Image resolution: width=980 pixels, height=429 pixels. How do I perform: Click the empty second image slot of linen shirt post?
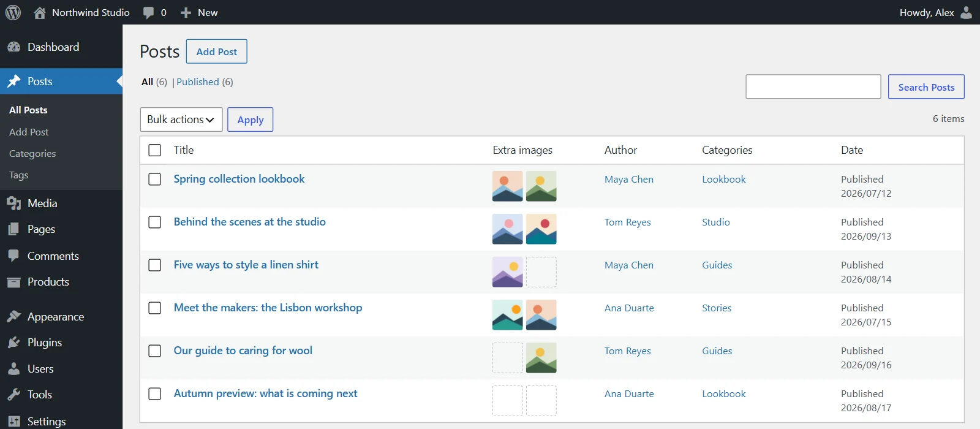tap(541, 272)
